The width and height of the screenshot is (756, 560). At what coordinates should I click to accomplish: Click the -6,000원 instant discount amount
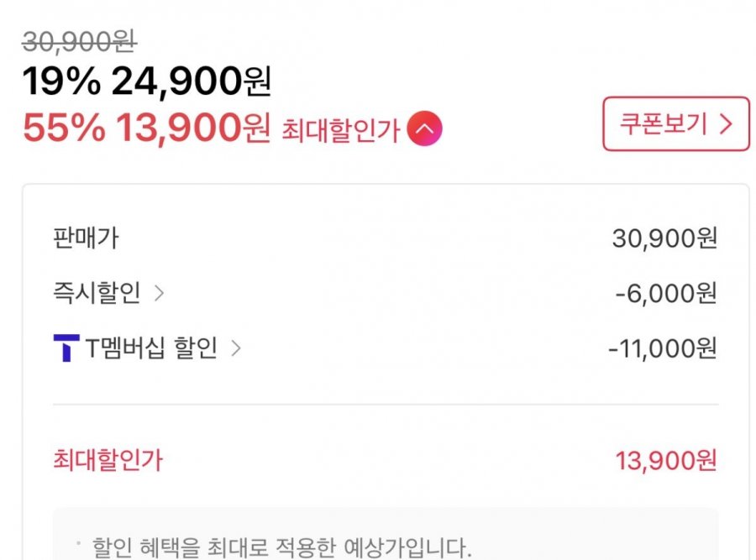pyautogui.click(x=665, y=294)
